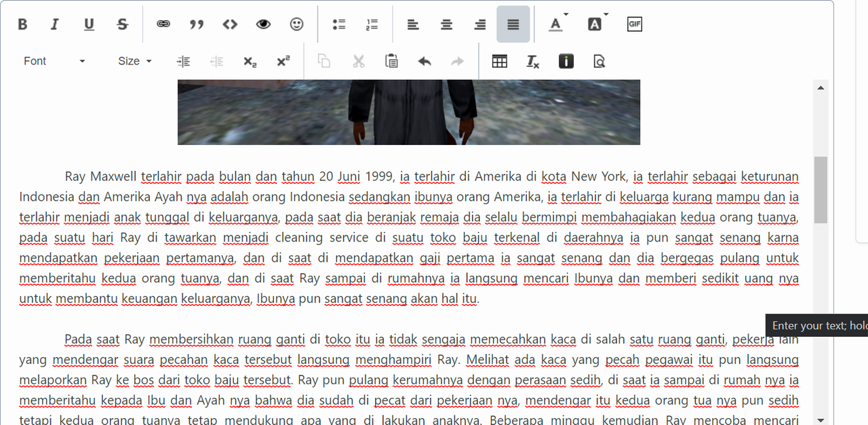Click the words "New York" in text
Viewport: 868px width, 425px height.
(599, 177)
